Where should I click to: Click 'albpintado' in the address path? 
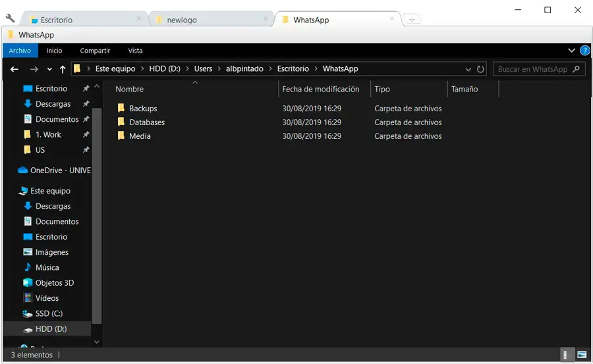point(244,69)
